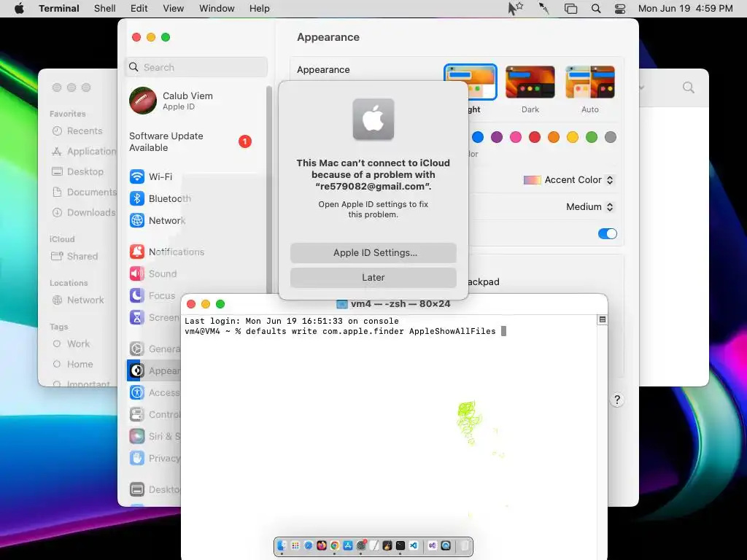Open the Notifications settings pane
747x560 pixels.
167,252
